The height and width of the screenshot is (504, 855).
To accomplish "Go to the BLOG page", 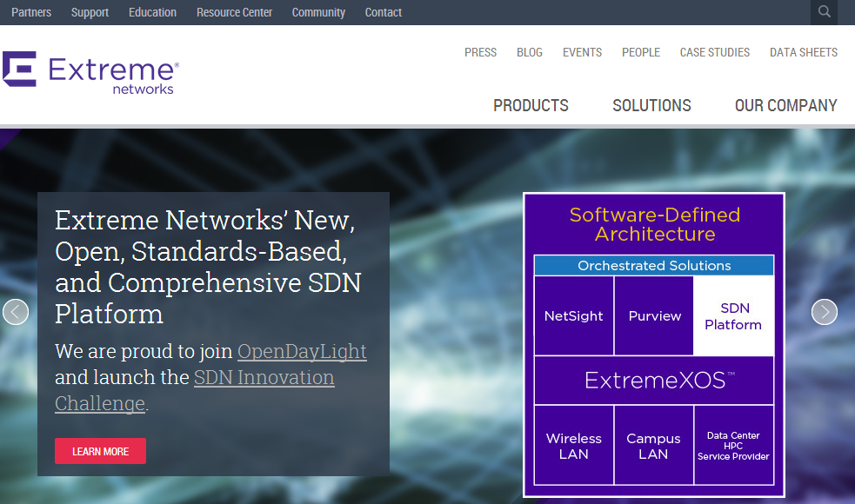I will (530, 52).
